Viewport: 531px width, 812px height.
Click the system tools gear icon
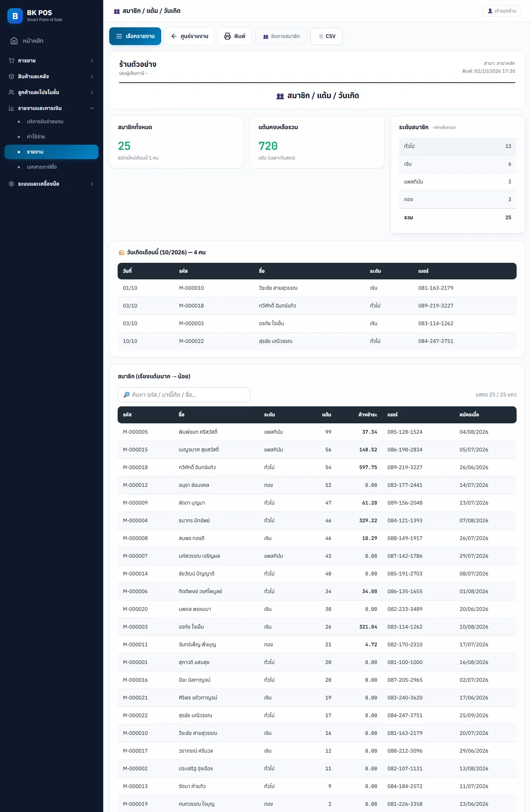tap(11, 184)
